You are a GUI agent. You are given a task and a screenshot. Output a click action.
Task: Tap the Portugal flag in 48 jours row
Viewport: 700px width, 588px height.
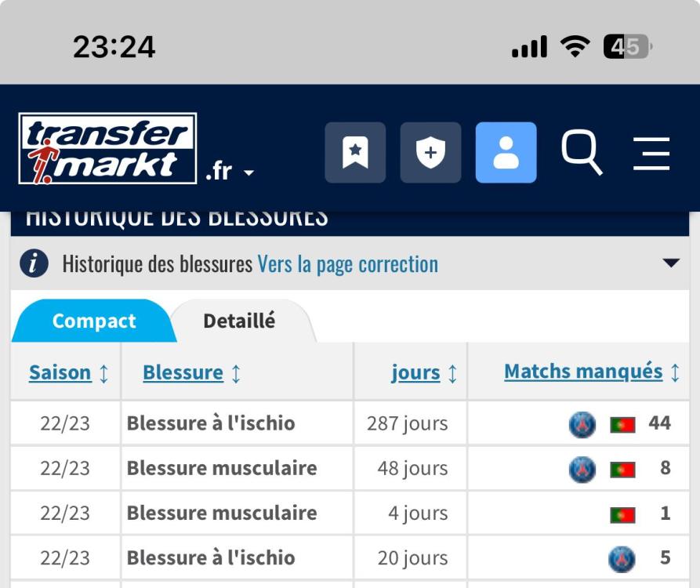click(x=622, y=470)
